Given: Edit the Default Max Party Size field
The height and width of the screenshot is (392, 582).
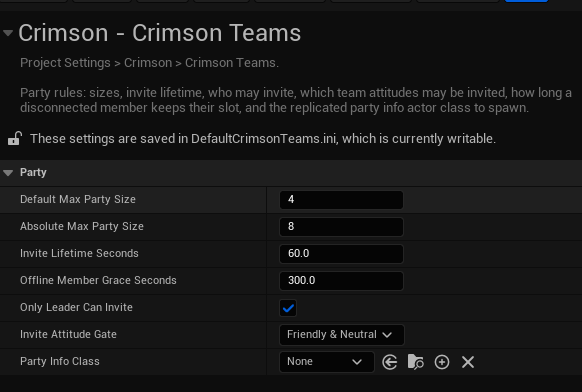Looking at the screenshot, I should tap(341, 200).
